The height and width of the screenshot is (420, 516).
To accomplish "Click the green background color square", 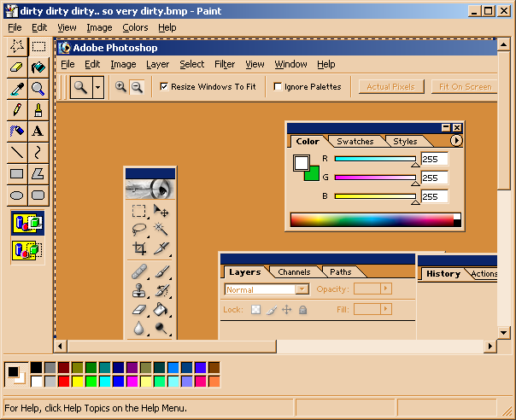I will pos(314,175).
